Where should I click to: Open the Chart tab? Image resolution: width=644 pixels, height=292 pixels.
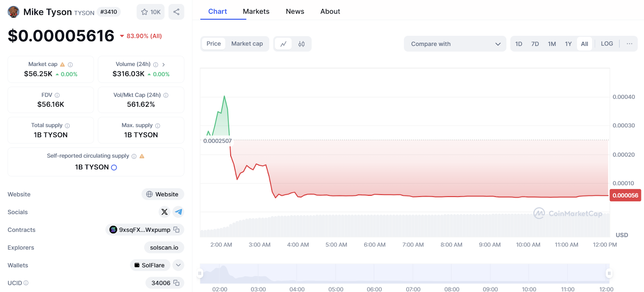[218, 11]
